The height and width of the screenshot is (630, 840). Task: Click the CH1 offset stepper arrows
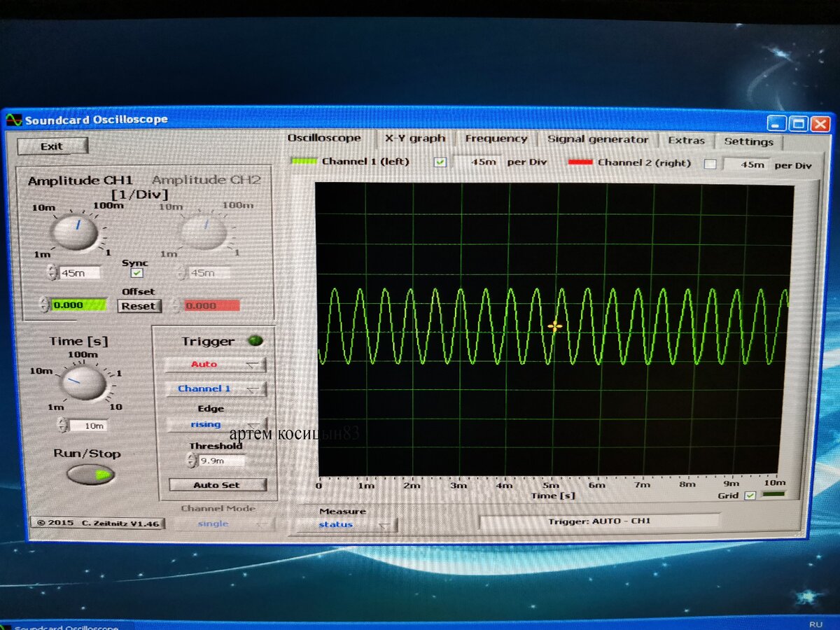(45, 305)
